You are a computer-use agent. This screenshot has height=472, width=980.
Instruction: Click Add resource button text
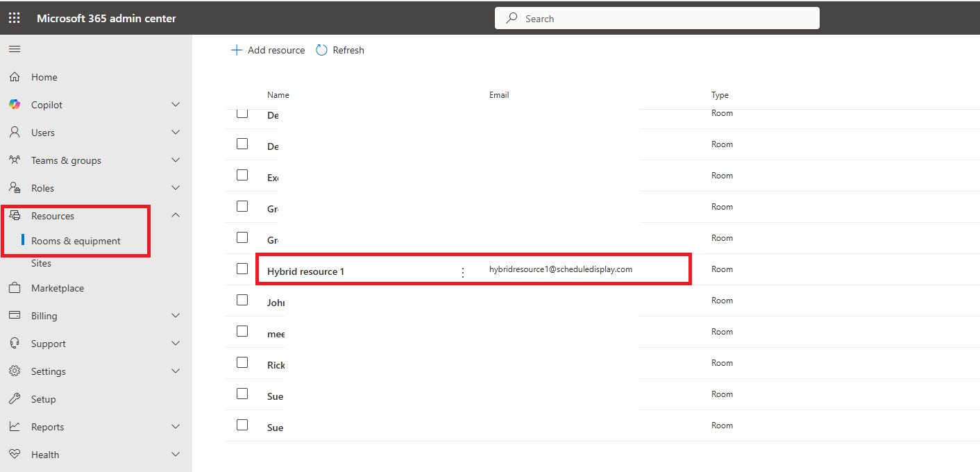(x=276, y=50)
